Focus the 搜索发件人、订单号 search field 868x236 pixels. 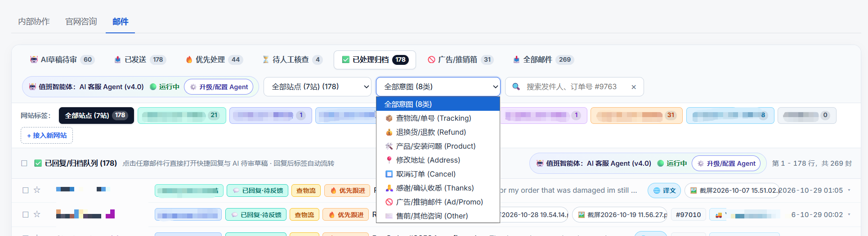click(574, 86)
